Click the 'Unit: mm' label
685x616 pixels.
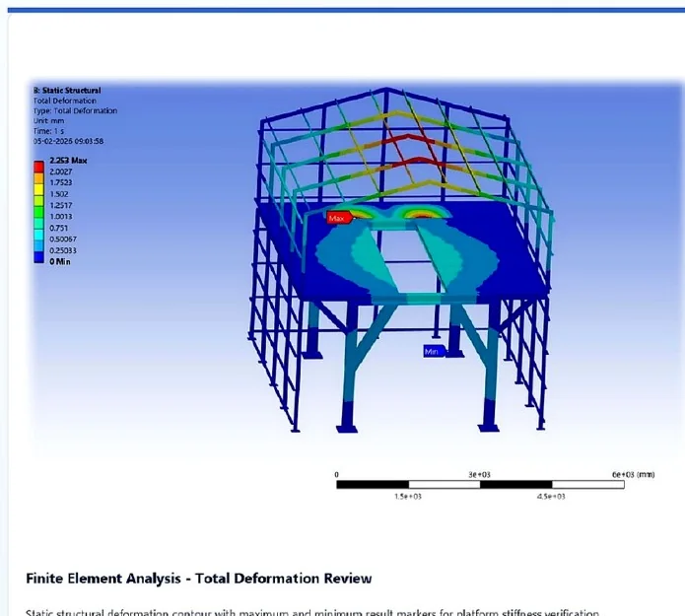[x=48, y=121]
